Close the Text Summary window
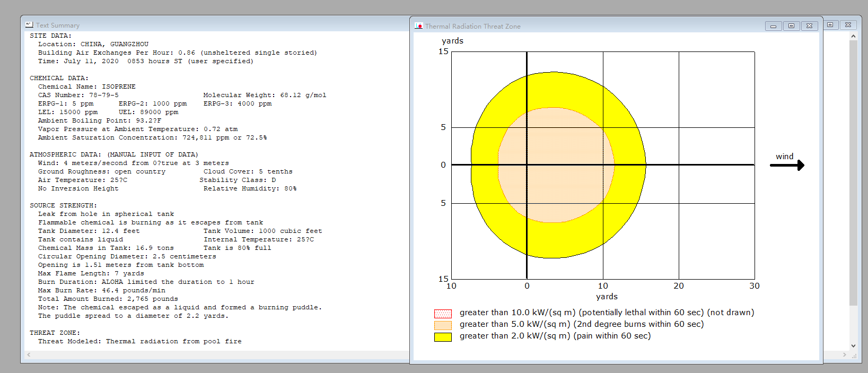The height and width of the screenshot is (373, 868). click(x=848, y=24)
